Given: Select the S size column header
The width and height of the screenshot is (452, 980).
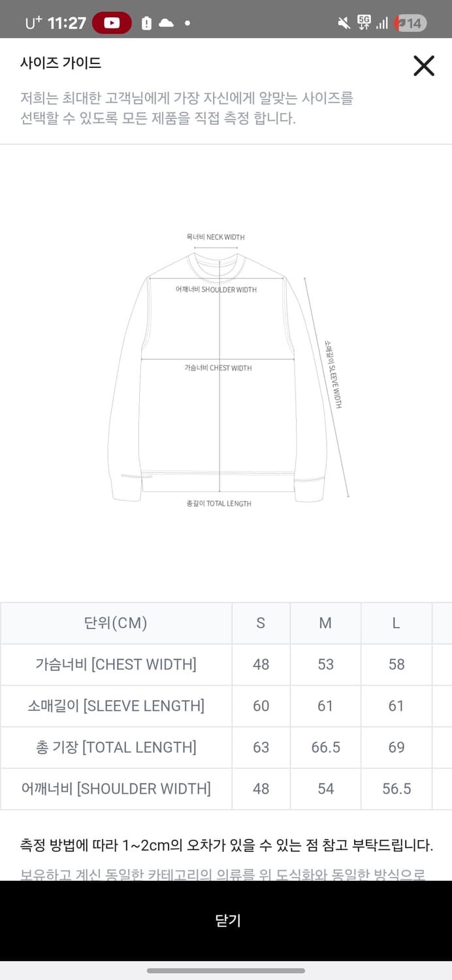Looking at the screenshot, I should 260,623.
